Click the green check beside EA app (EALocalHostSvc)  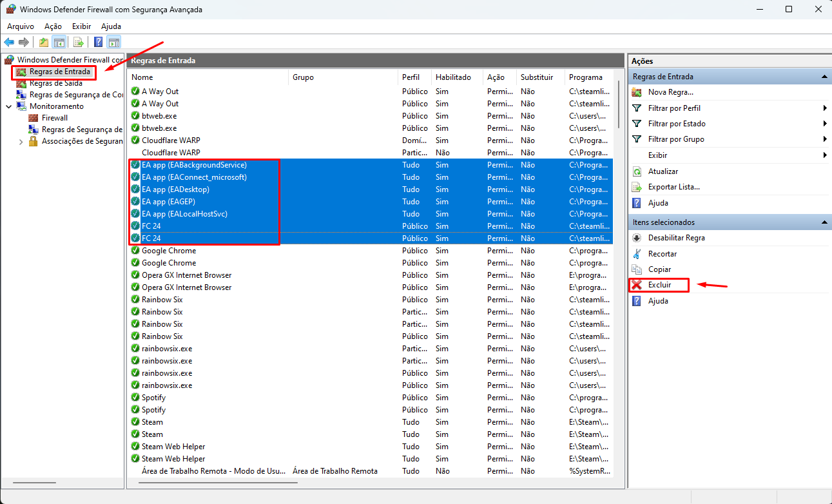[135, 214]
